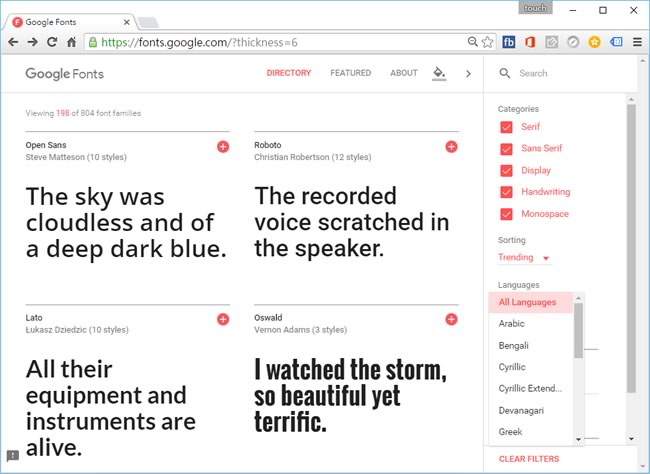This screenshot has height=474, width=650.
Task: Choose Arabic from languages list
Action: click(531, 323)
